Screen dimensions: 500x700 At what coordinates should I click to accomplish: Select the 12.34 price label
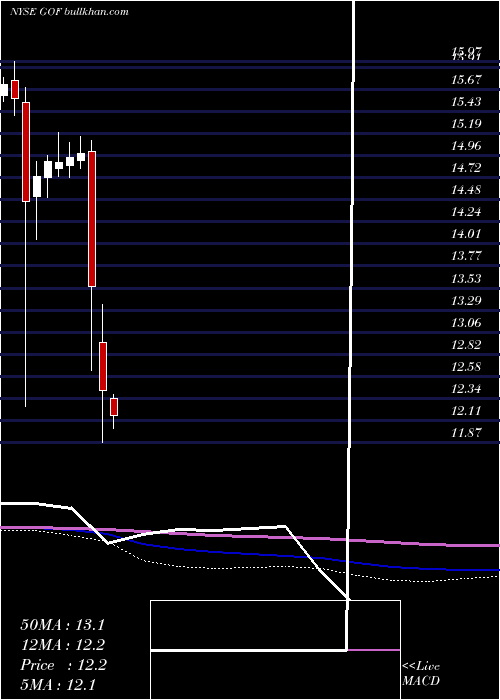coord(467,389)
